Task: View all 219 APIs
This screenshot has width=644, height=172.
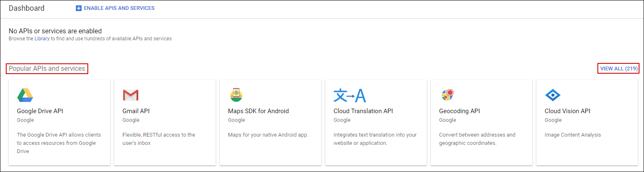Action: (619, 69)
